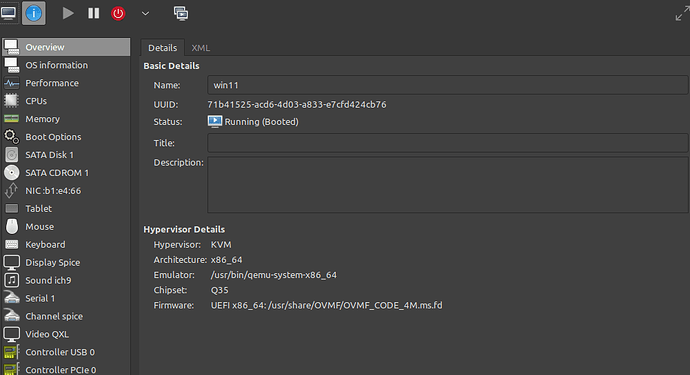Screen dimensions: 690x375
Task: Show the graphical console view
Action: click(9, 13)
